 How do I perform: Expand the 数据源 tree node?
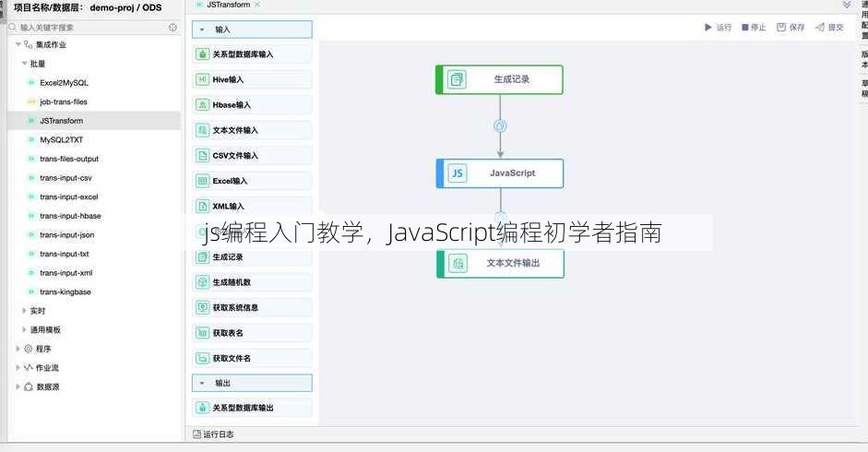18,387
